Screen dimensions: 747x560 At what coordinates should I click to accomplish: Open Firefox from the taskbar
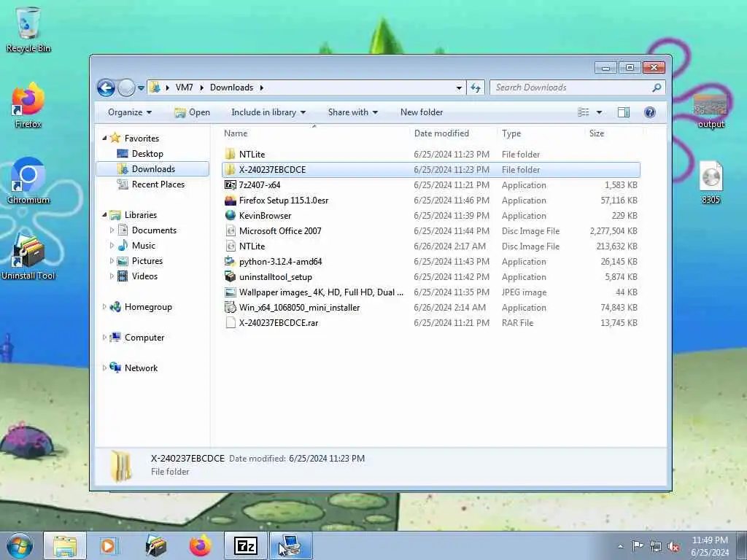[200, 545]
